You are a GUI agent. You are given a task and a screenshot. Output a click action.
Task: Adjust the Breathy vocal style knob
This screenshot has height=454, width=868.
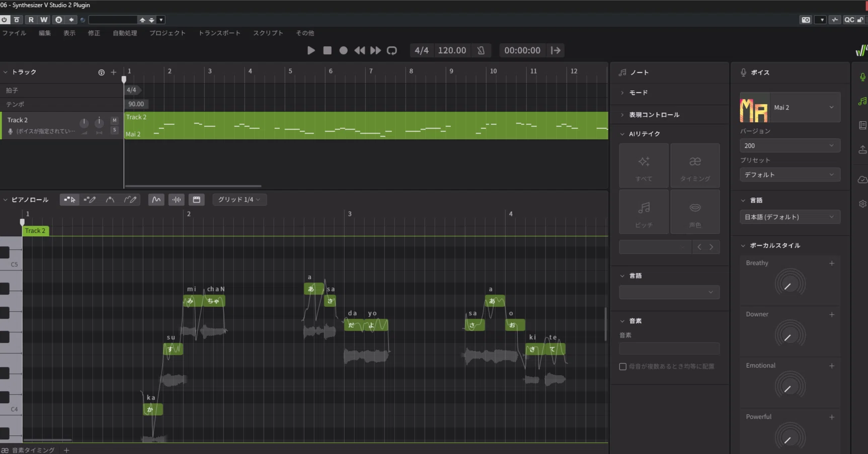tap(790, 284)
